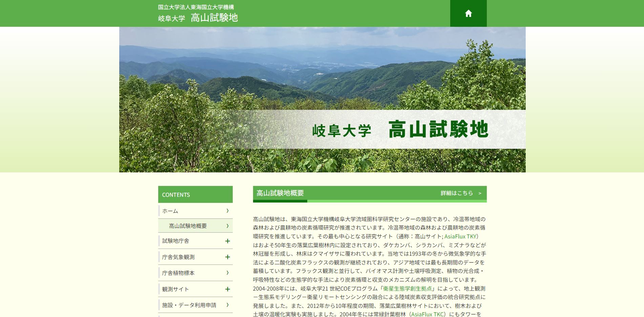Open the AsiaFlux TKC link

[x=427, y=314]
